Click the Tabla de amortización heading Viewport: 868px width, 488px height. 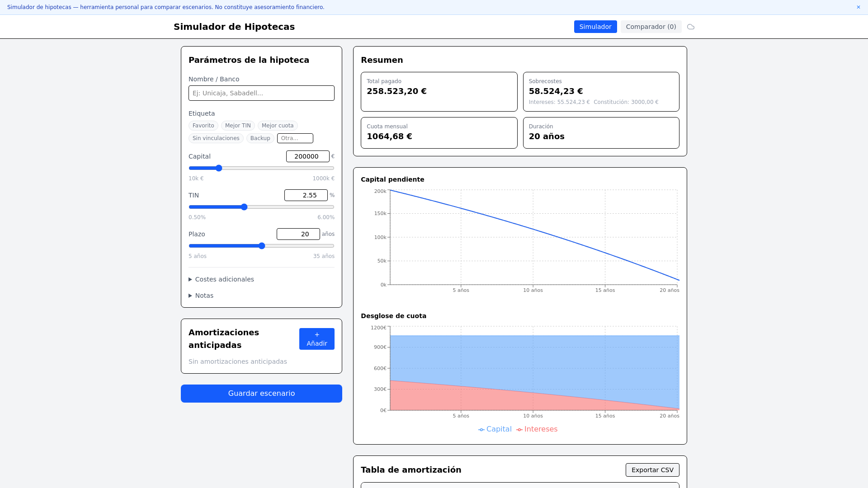[411, 470]
